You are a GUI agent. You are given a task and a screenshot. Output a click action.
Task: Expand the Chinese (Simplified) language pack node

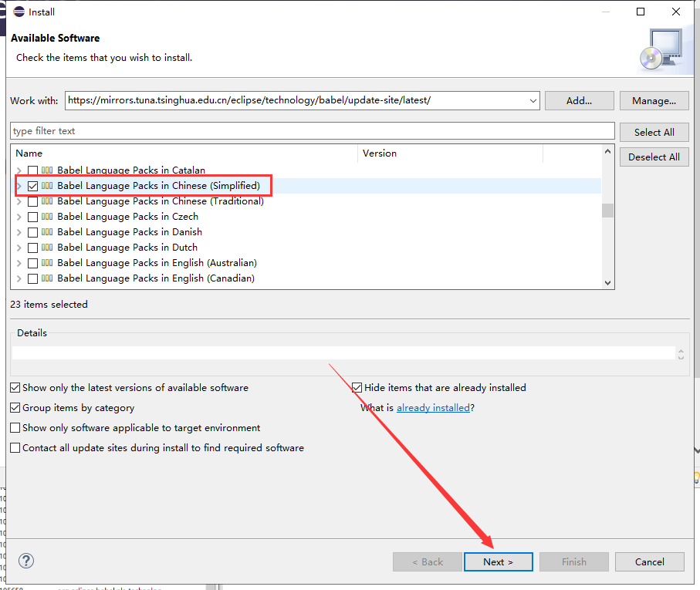coord(19,186)
